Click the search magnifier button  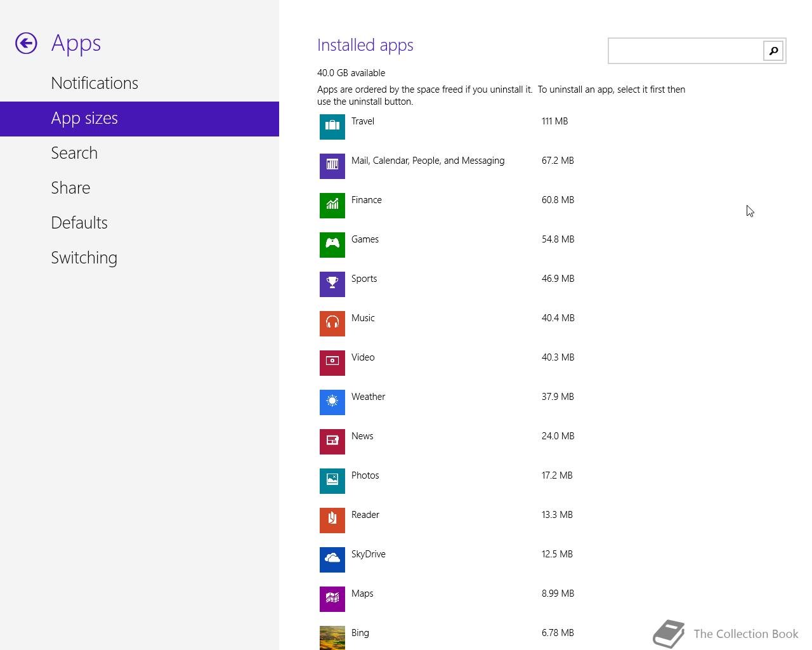(x=773, y=51)
